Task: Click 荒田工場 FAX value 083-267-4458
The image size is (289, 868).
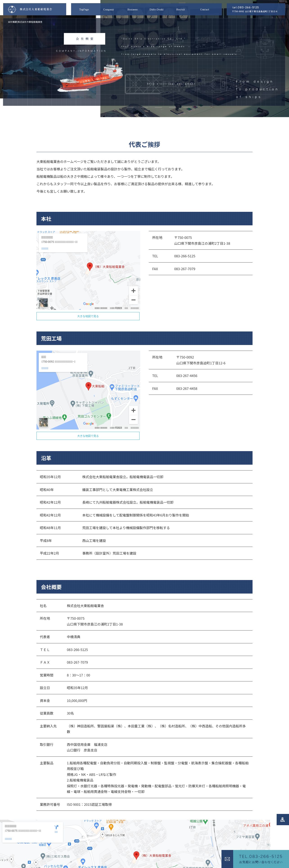Action: (x=187, y=388)
